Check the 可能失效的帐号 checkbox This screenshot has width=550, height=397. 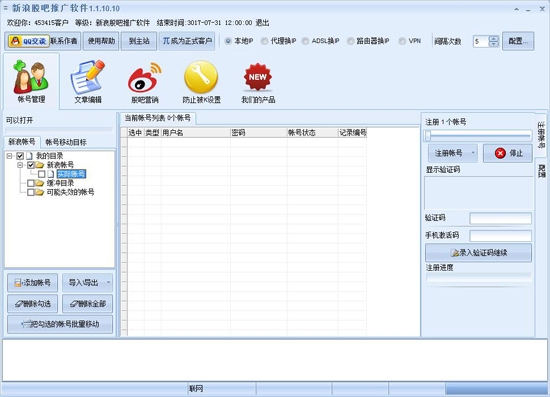[x=31, y=192]
